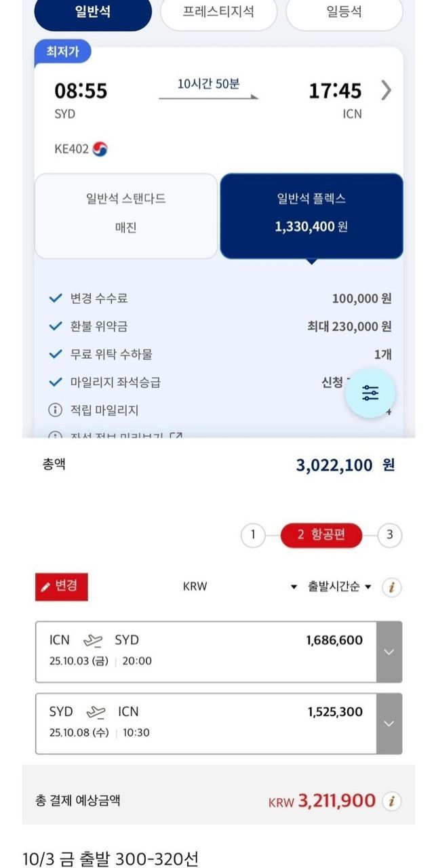
Task: Open flight details with the right chevron arrow
Action: 386,90
